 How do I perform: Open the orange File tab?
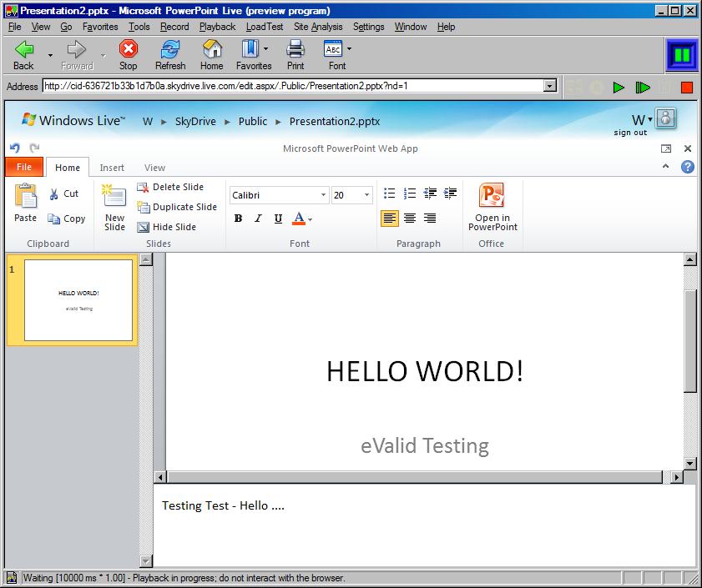24,167
